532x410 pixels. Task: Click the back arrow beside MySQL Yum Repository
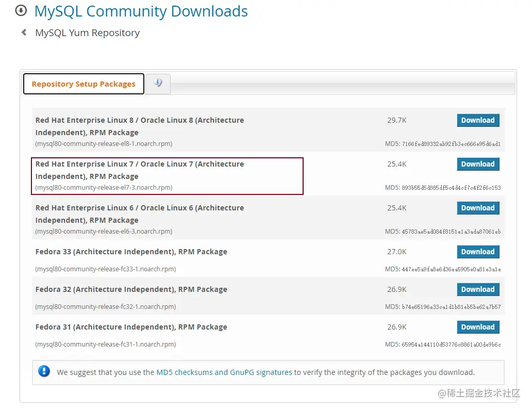[24, 32]
